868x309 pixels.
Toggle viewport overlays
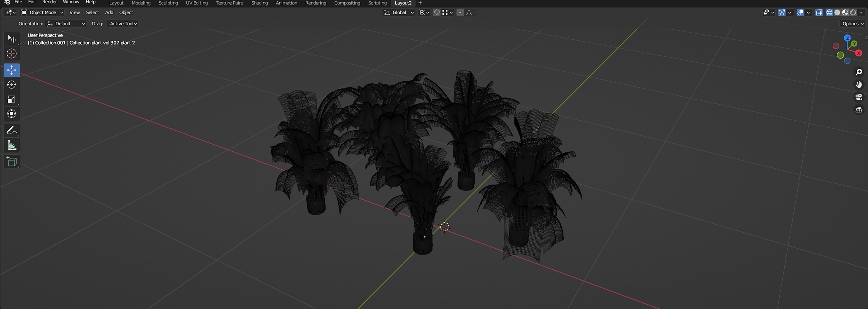click(x=800, y=13)
